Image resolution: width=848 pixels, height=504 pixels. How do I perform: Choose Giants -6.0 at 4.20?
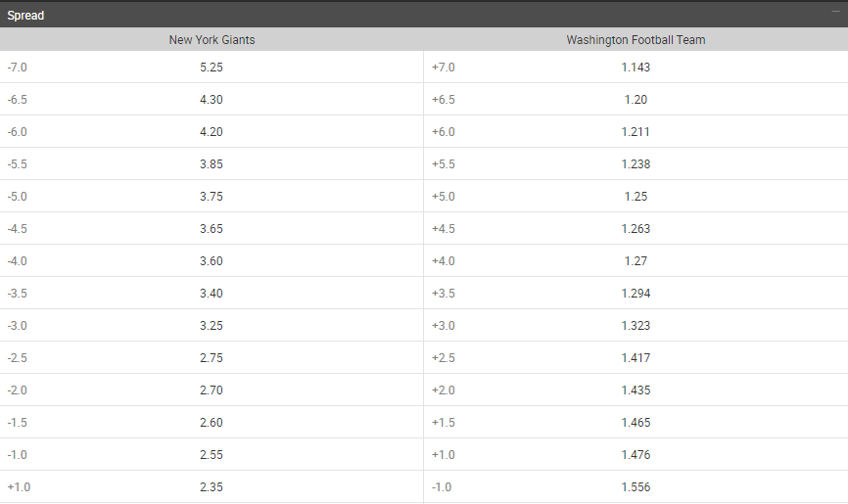[x=212, y=131]
